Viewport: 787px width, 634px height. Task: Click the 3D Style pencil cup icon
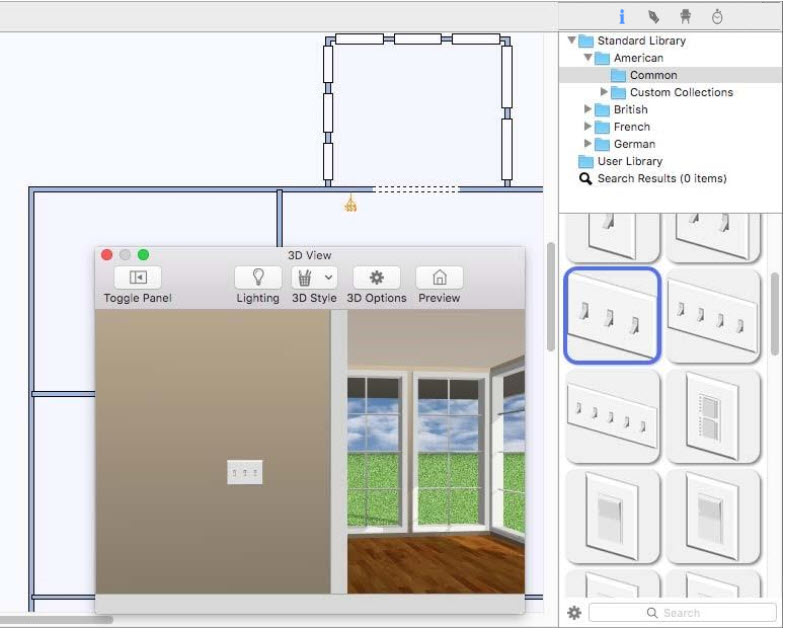305,277
